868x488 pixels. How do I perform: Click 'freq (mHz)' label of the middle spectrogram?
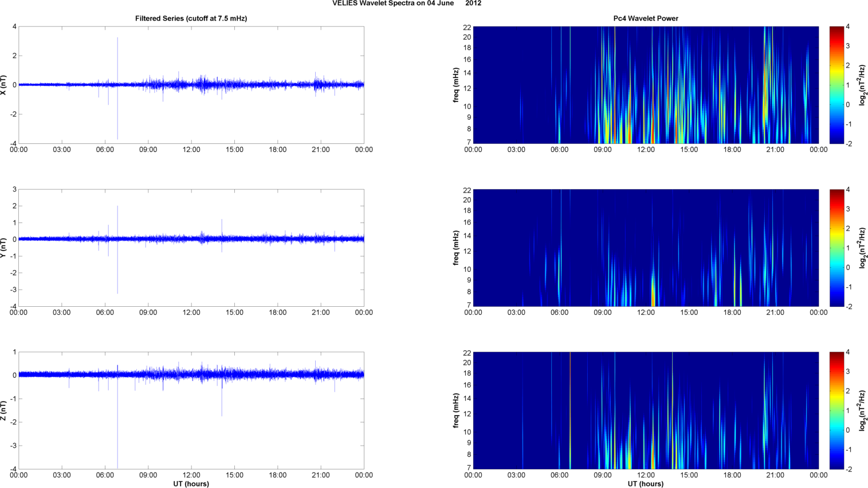[456, 248]
